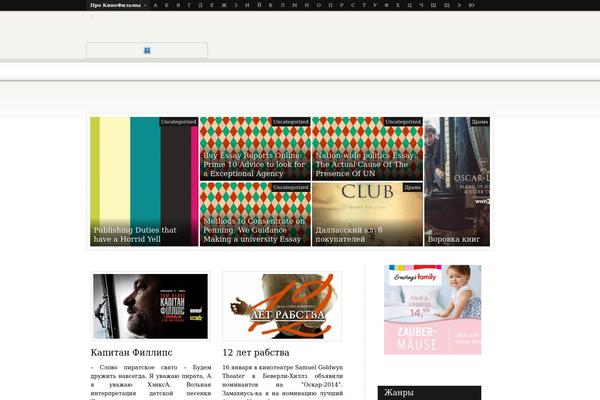The height and width of the screenshot is (400, 600).
Task: Open the 12 лет рабства poster image
Action: click(x=282, y=306)
